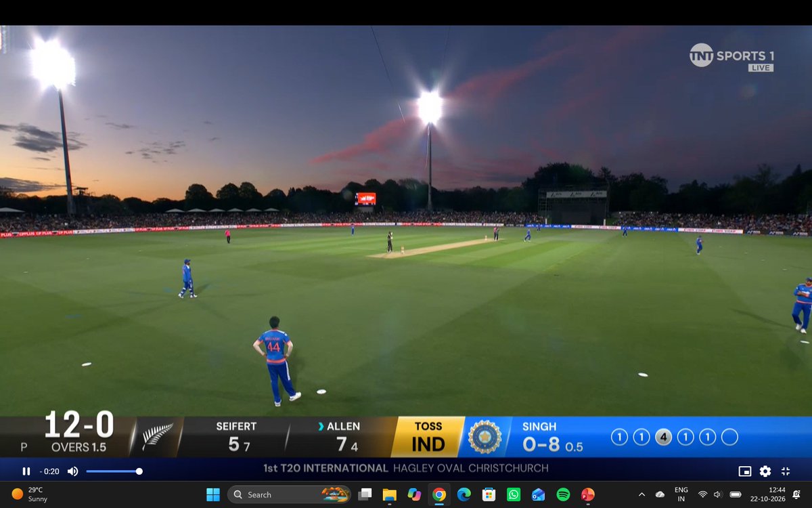This screenshot has height=508, width=812.
Task: Open the Windows Start menu
Action: 212,494
